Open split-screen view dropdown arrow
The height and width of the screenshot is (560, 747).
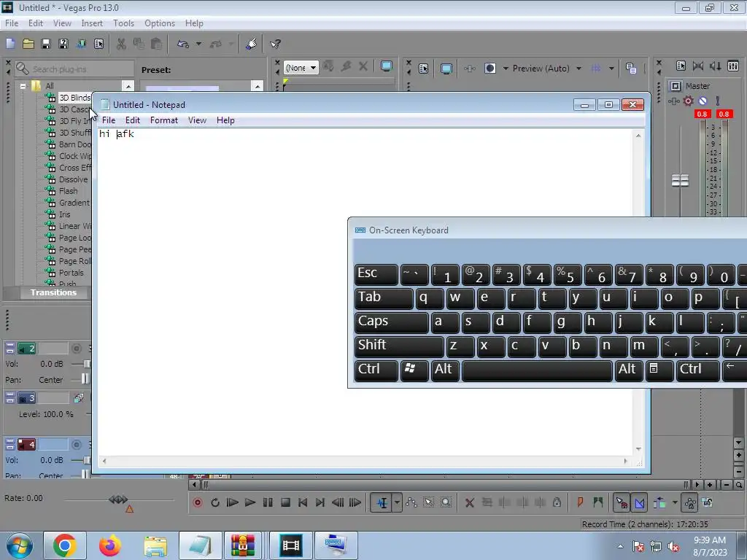click(x=506, y=69)
